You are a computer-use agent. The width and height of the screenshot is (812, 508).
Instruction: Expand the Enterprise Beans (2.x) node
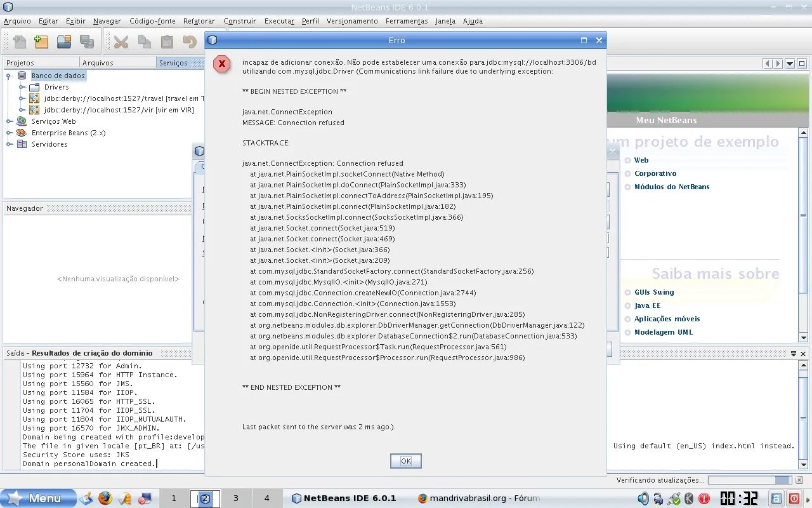10,133
